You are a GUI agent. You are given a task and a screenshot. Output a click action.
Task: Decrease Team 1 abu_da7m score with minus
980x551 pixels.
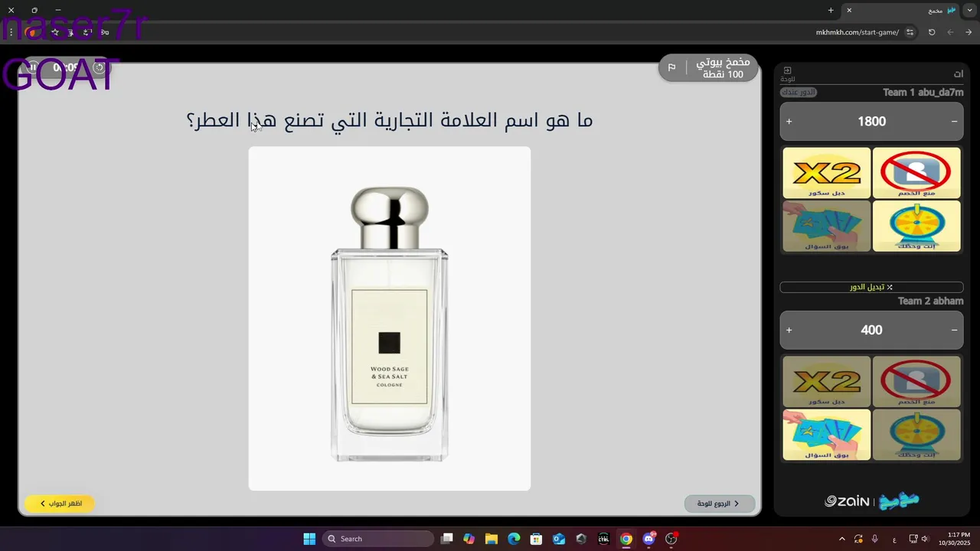click(954, 122)
